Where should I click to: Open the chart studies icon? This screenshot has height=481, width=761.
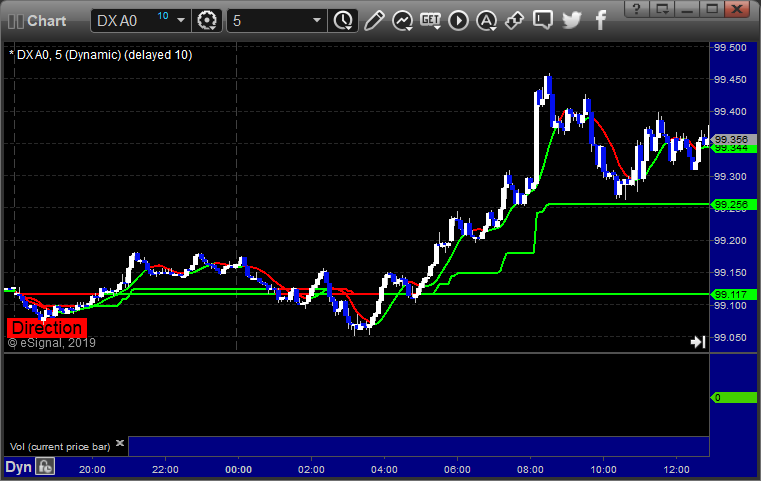click(402, 20)
